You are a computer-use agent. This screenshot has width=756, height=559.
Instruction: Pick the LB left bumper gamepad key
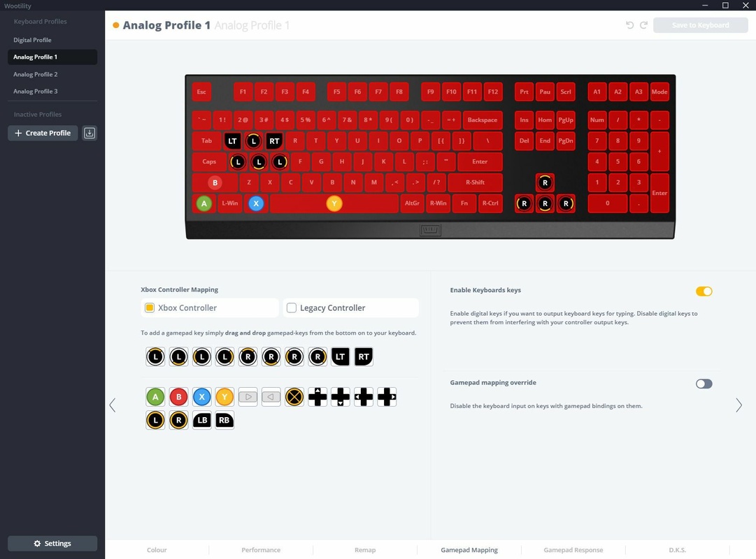pyautogui.click(x=201, y=420)
